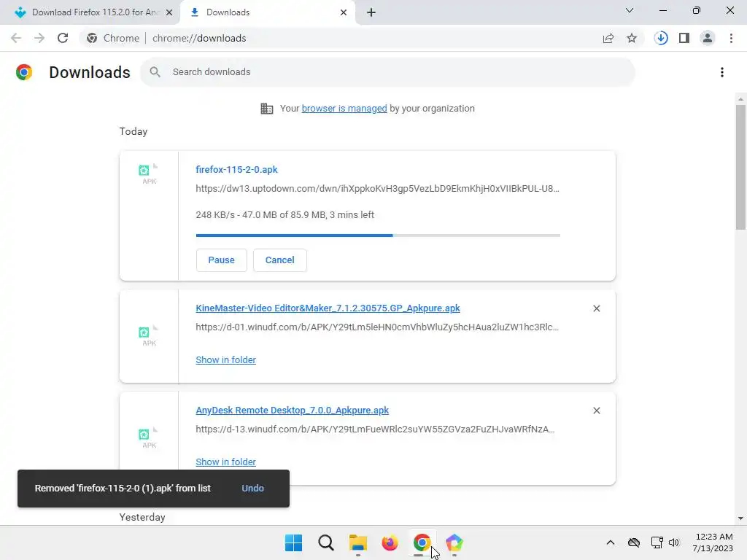Open the Windows Start menu
This screenshot has height=560, width=747.
coord(293,542)
